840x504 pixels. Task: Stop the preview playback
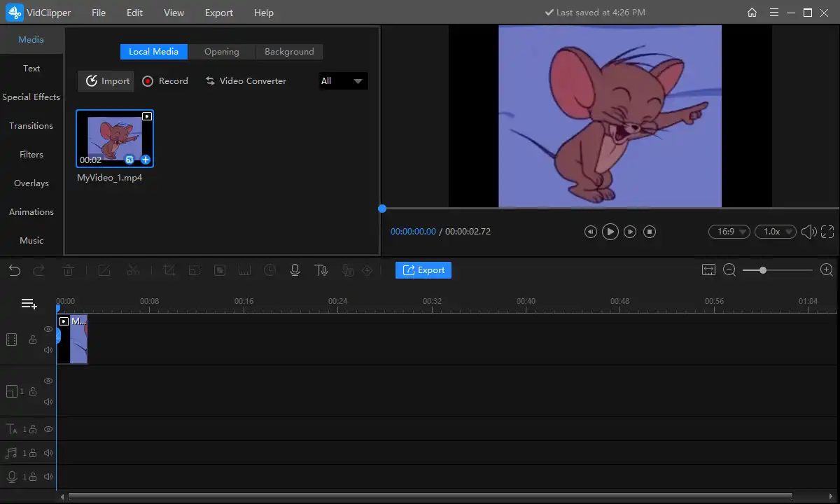tap(650, 232)
